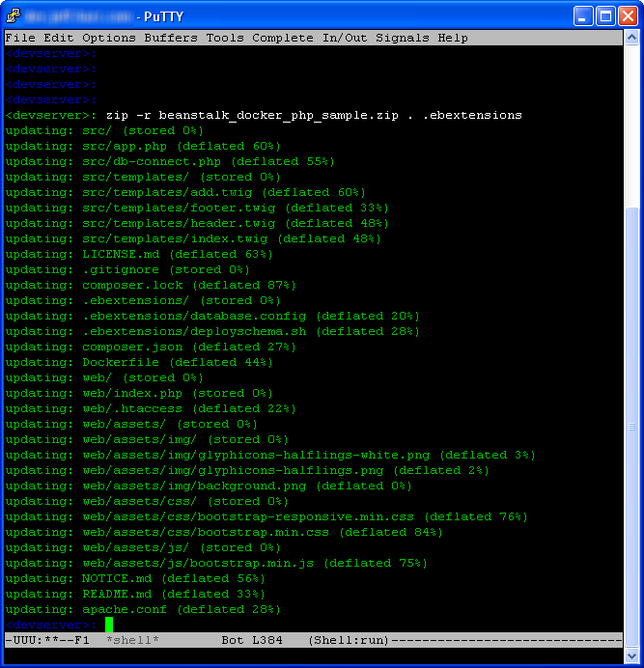The width and height of the screenshot is (644, 668).
Task: Click the src/db-connect.php output line
Action: coord(170,161)
